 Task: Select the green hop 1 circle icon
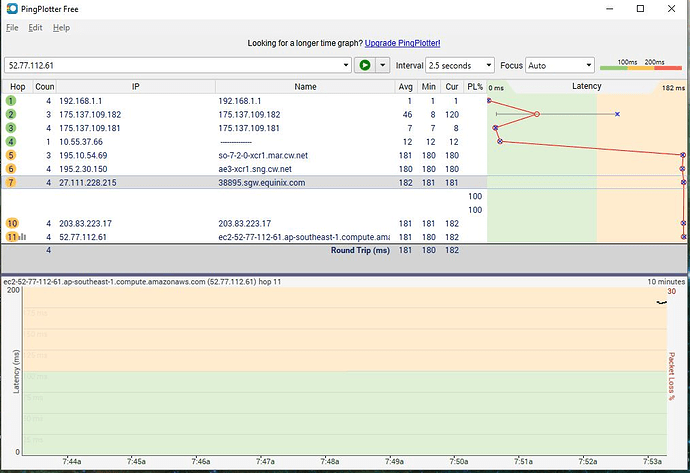coord(12,101)
